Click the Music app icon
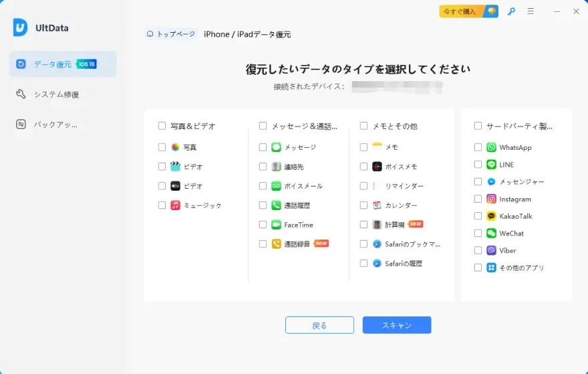This screenshot has height=374, width=588. pos(175,205)
